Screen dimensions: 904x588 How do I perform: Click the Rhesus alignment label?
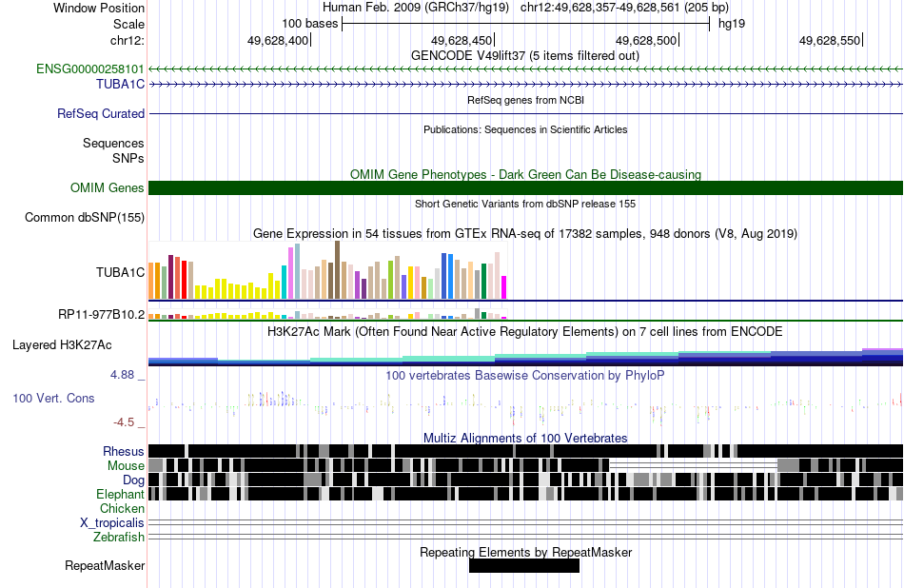coord(124,451)
